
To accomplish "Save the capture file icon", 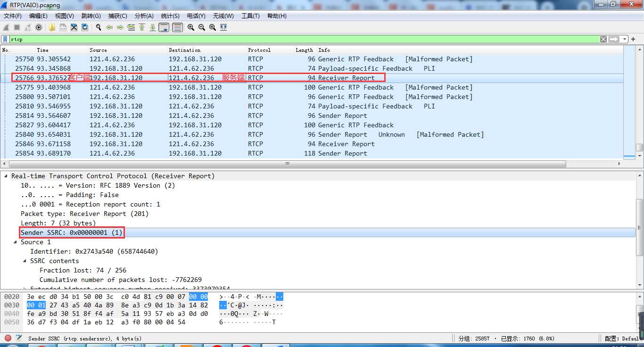I will click(x=63, y=27).
